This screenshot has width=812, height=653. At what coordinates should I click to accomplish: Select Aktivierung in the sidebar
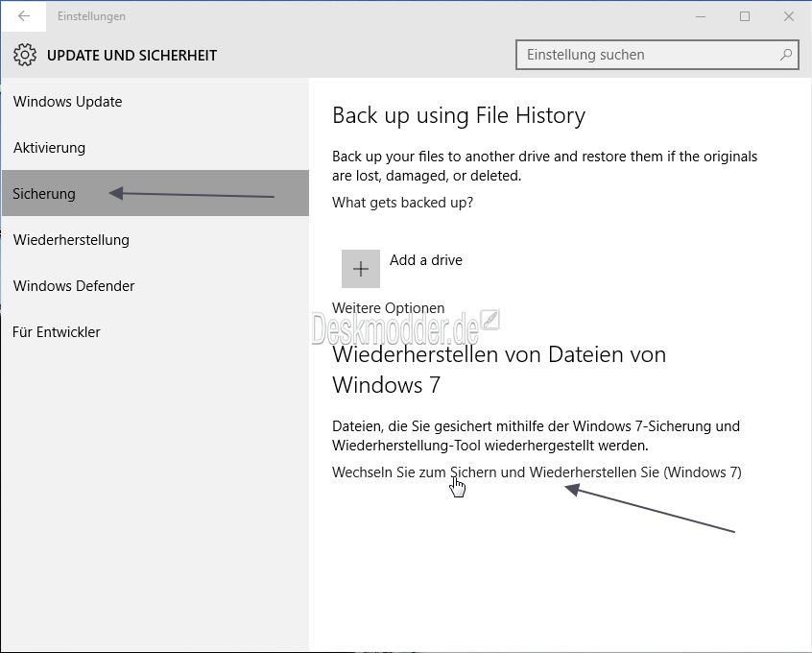[x=50, y=148]
